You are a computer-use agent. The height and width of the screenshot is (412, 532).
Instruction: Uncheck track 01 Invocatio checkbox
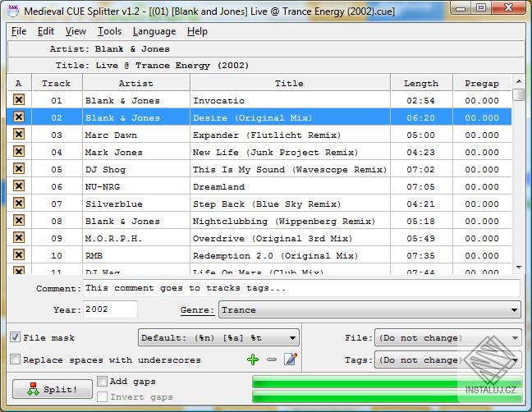point(19,99)
